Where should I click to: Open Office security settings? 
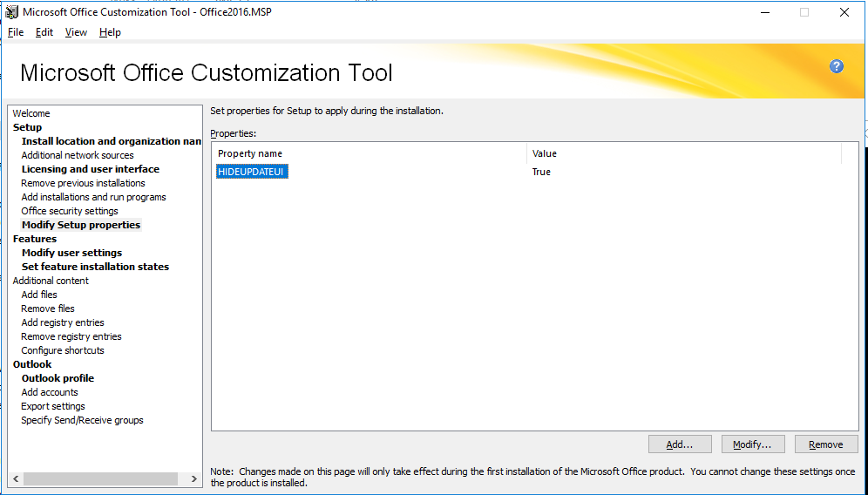(x=70, y=210)
